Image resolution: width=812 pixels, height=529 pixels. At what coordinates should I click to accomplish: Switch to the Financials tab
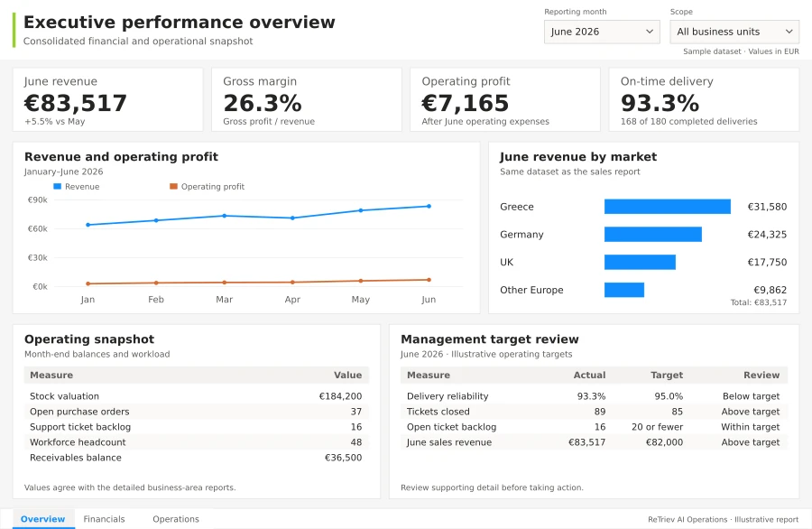(x=104, y=519)
